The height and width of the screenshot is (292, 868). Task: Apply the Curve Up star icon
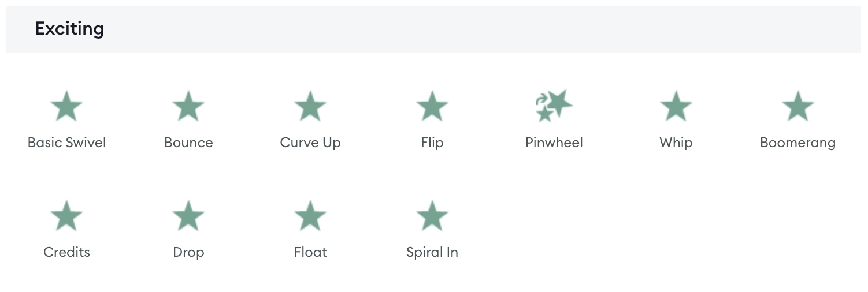pyautogui.click(x=310, y=106)
